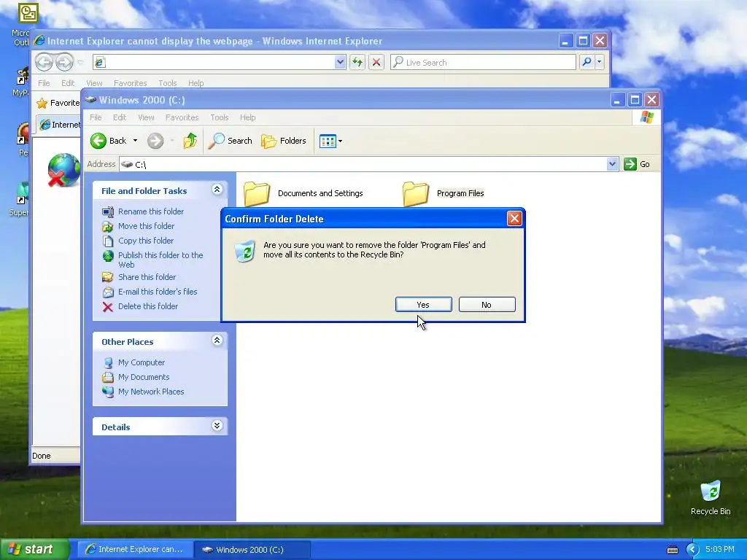The width and height of the screenshot is (747, 560).
Task: Open My Computer in Other Places
Action: [x=142, y=362]
